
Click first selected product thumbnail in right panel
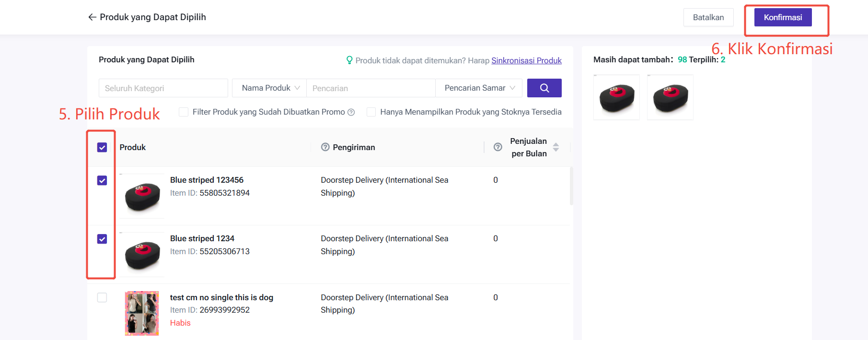616,97
